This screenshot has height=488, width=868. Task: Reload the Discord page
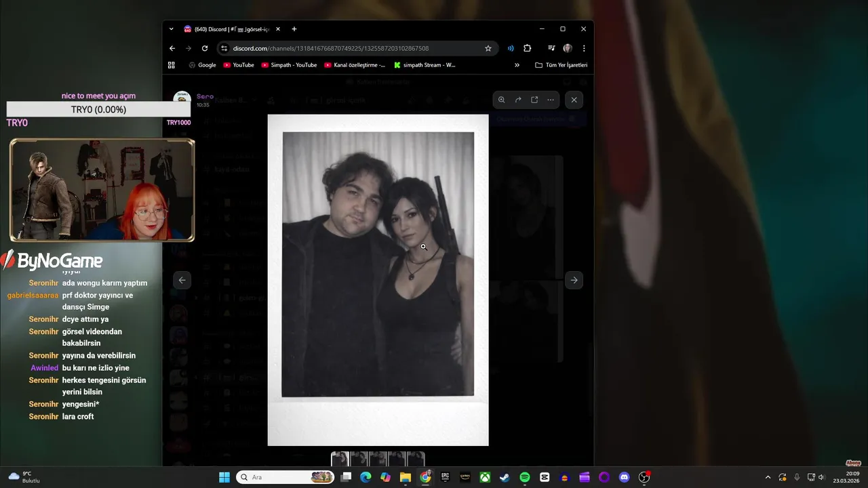(205, 48)
